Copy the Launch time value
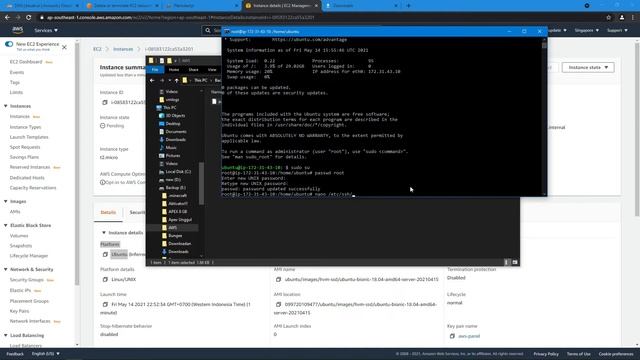This screenshot has width=640, height=360. click(x=105, y=304)
